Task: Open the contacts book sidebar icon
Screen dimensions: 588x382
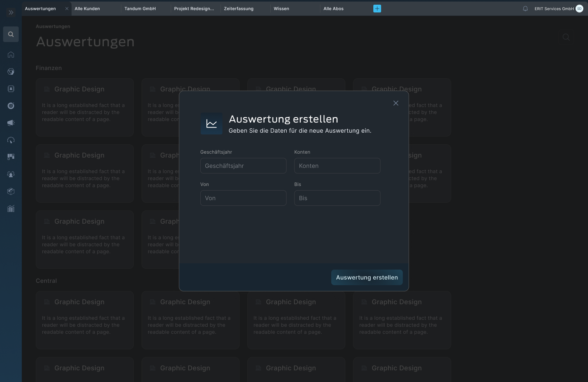Action: (x=11, y=89)
